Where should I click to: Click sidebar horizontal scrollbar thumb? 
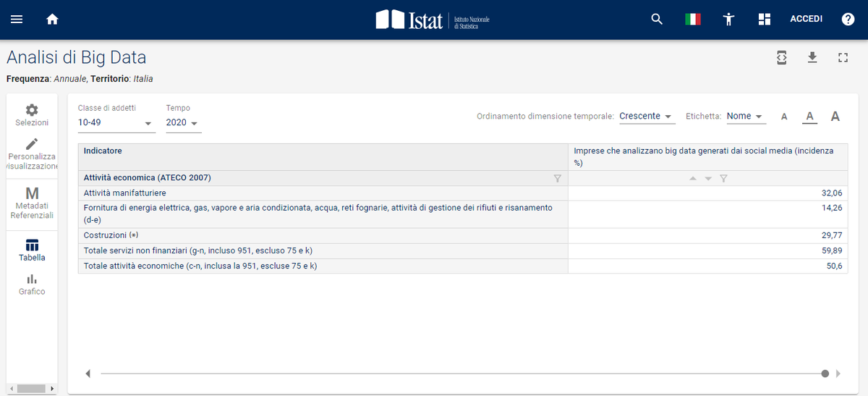coord(31,389)
